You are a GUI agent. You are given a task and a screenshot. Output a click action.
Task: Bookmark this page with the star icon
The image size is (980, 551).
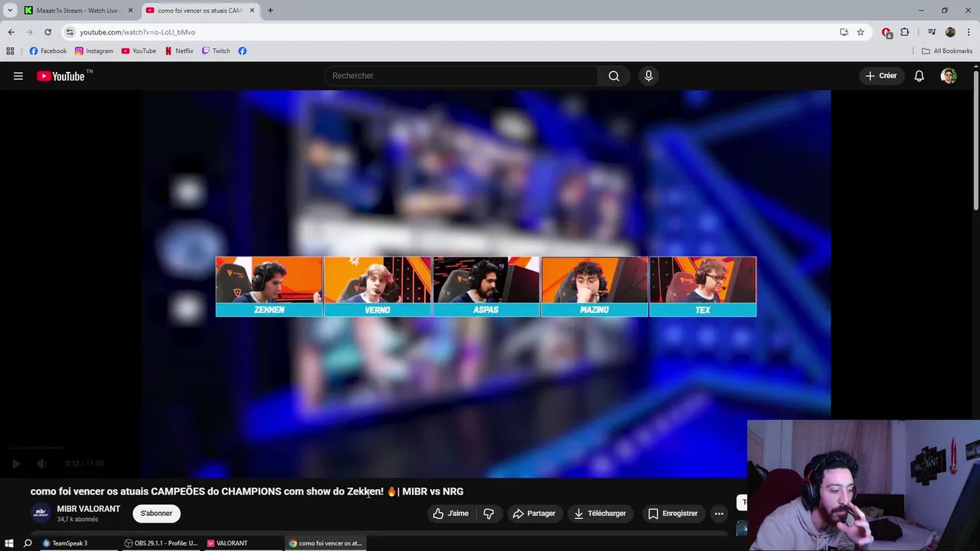861,32
